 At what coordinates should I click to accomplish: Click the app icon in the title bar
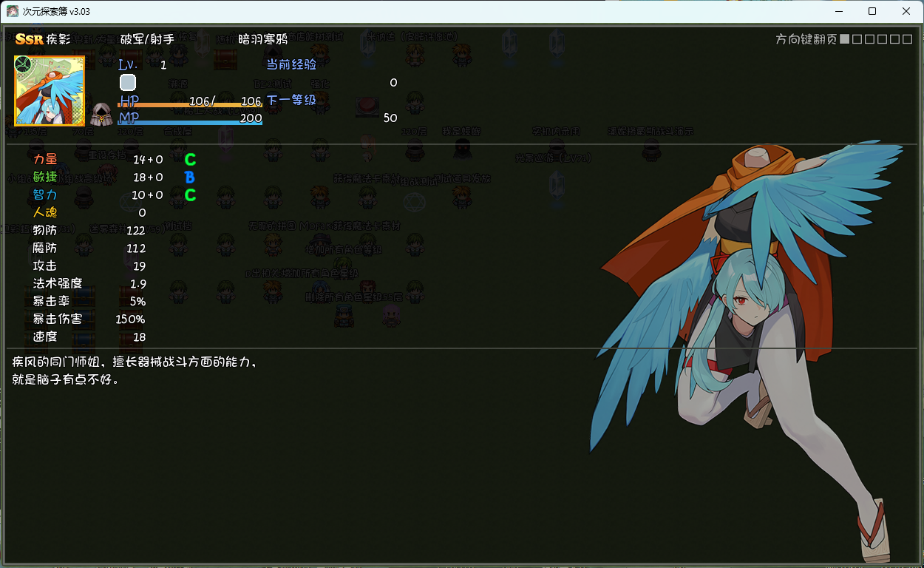13,11
